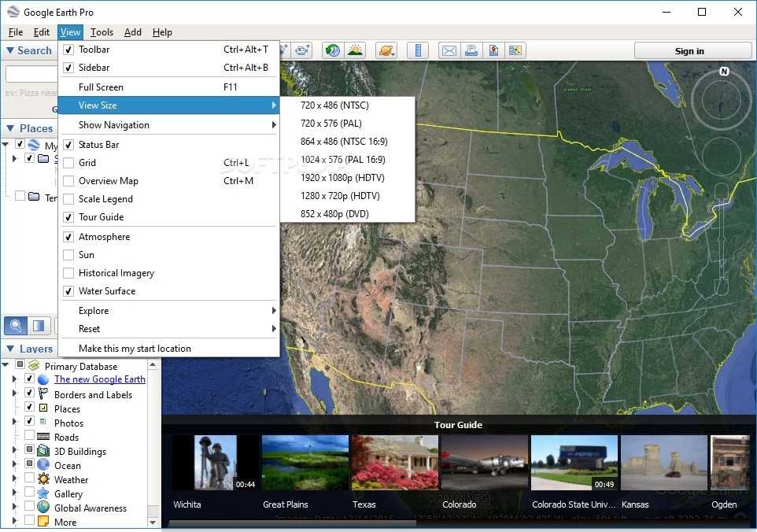Collapse the Layers panel triangle
The width and height of the screenshot is (757, 532).
coord(10,349)
